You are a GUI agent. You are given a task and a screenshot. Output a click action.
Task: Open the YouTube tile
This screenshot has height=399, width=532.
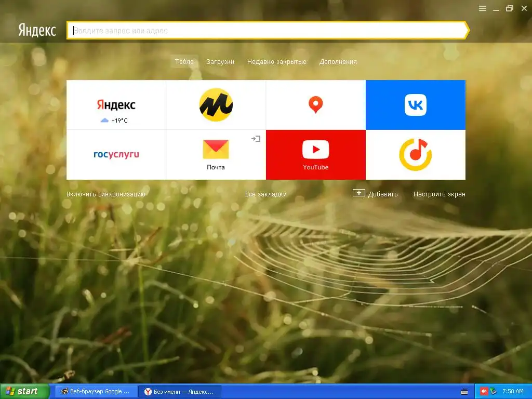[315, 155]
